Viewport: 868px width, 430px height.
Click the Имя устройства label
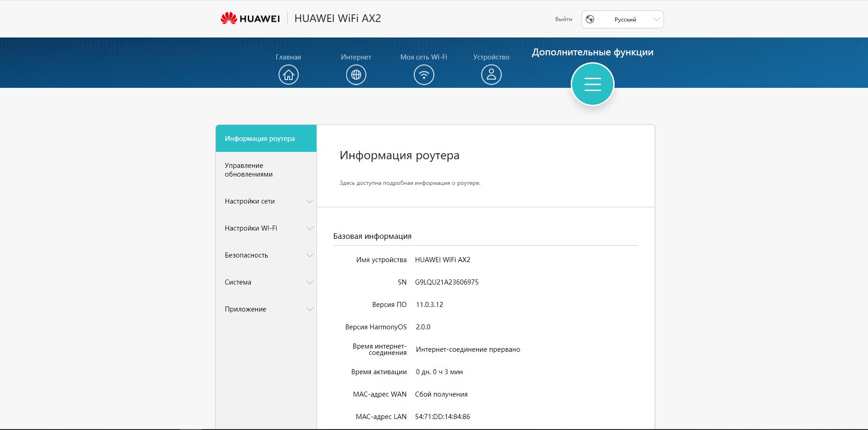click(381, 260)
